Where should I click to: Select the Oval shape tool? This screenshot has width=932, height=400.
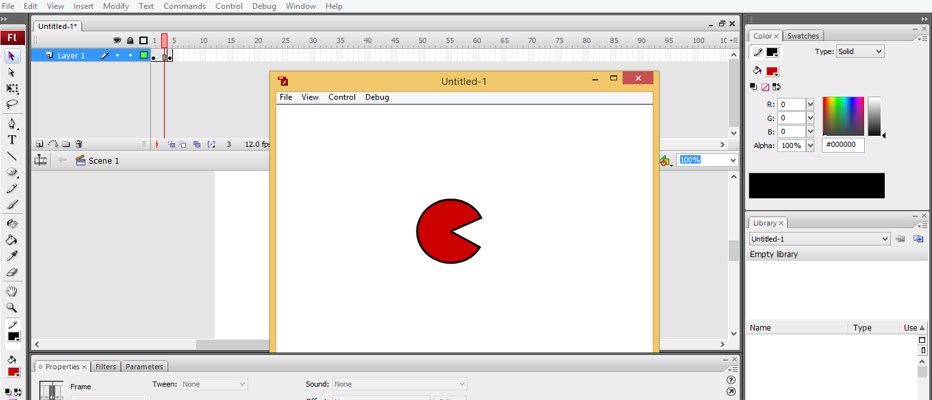coord(11,172)
